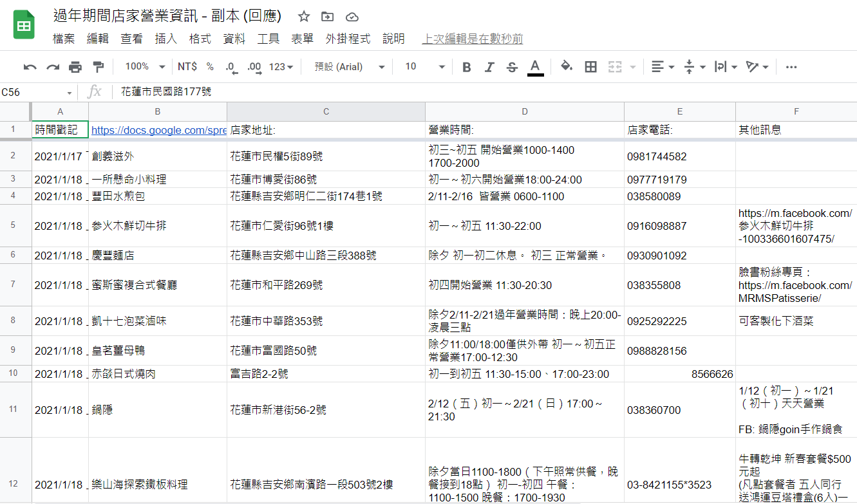Viewport: 857px width, 504px height.
Task: Open the 檔案 menu
Action: (64, 39)
